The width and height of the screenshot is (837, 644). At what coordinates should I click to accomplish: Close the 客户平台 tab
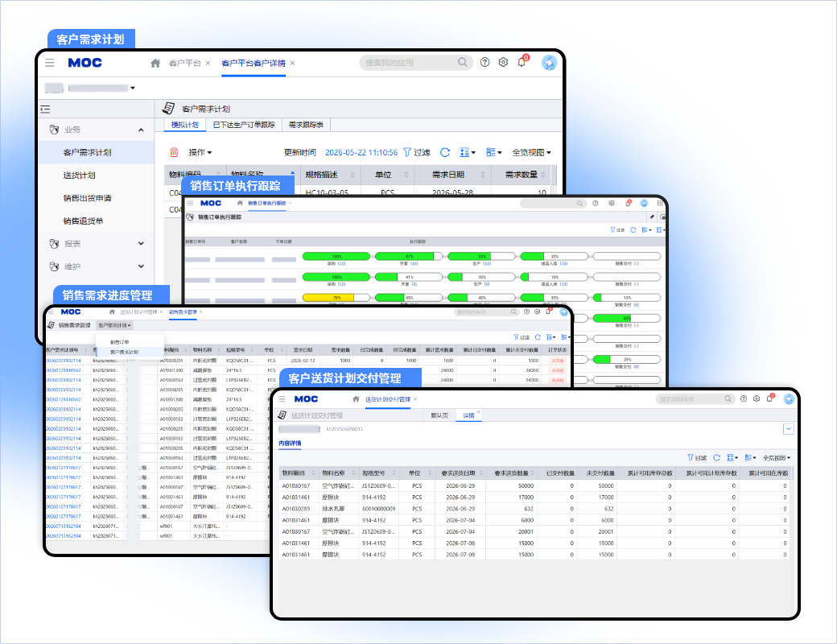(x=208, y=63)
